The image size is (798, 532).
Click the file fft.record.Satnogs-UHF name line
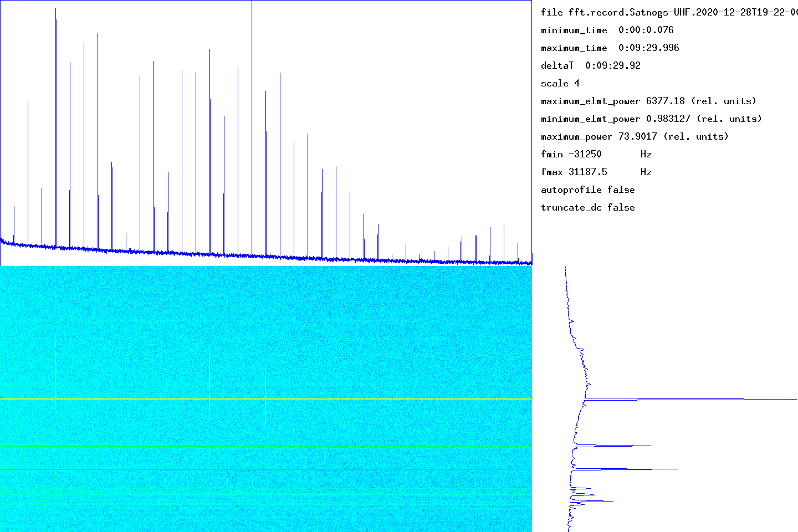coord(669,12)
